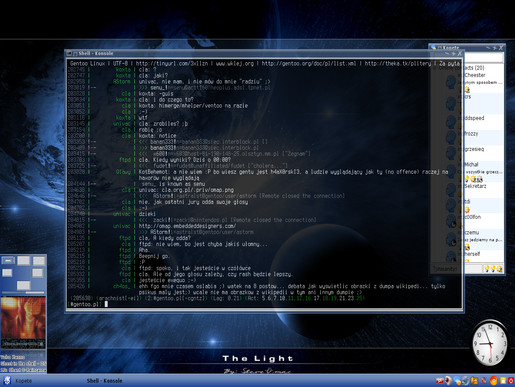Screen dimensions: 515x387
Task: Select contact Cheester in Kopete list
Action: 475,75
